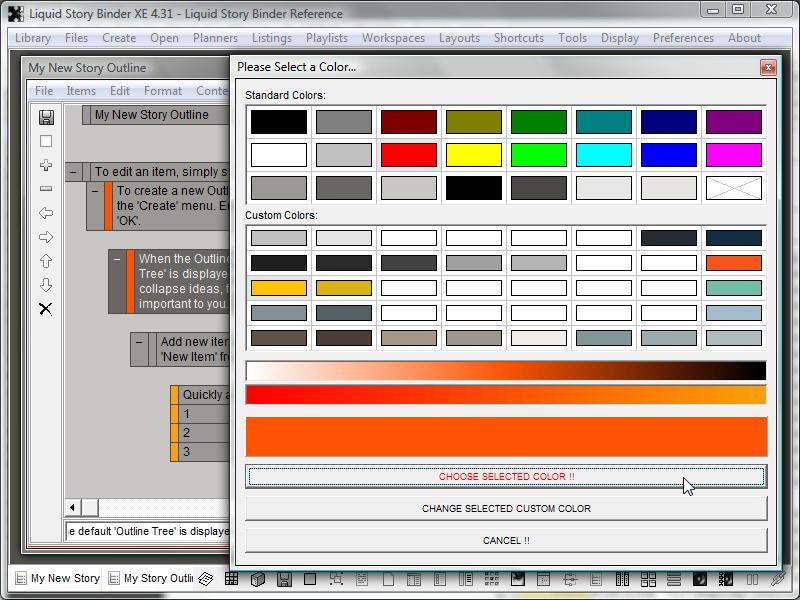Collapse the 'To create a new Outline' row

pyautogui.click(x=95, y=190)
